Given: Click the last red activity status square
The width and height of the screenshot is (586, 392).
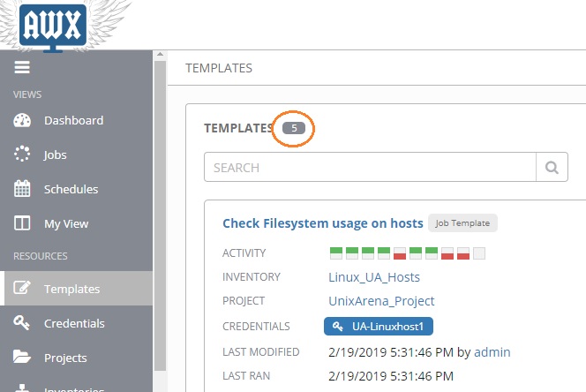Looking at the screenshot, I should [x=463, y=253].
